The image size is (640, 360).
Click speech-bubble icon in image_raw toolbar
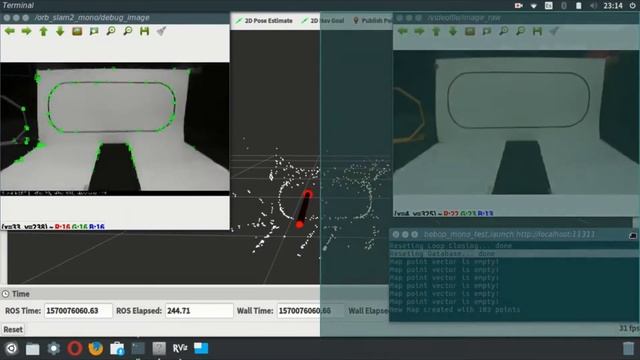point(487,31)
